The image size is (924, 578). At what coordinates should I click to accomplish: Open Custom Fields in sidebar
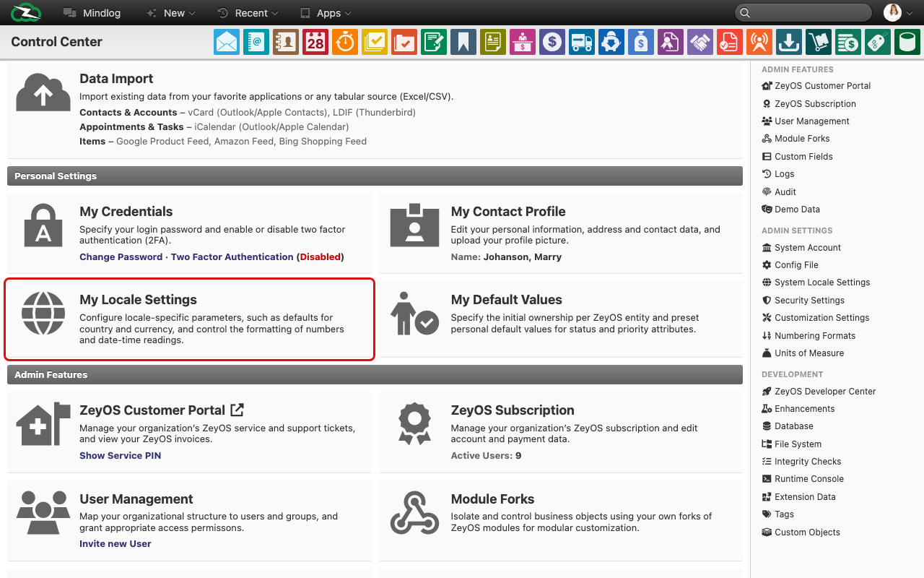pyautogui.click(x=797, y=157)
